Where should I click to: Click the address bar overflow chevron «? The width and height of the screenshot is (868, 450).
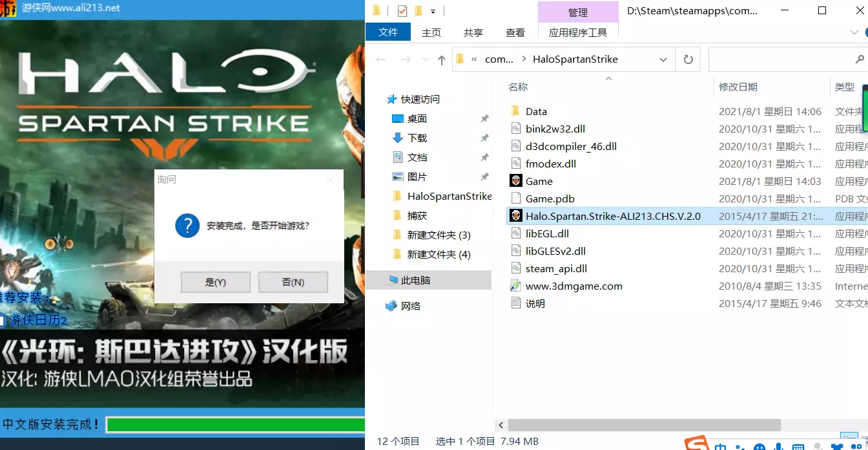point(475,59)
